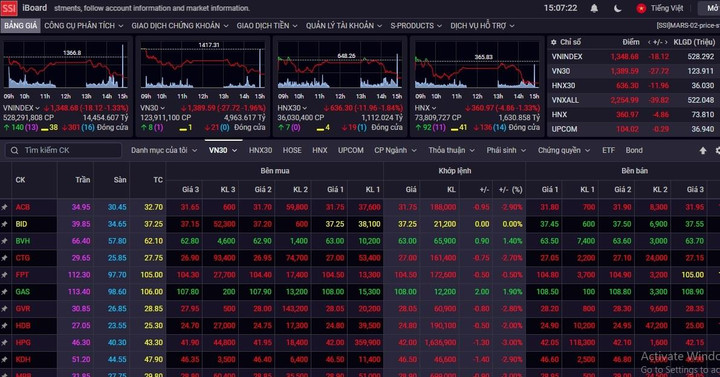The width and height of the screenshot is (720, 377).
Task: Toggle pin icon for HPG row
Action: pos(5,343)
